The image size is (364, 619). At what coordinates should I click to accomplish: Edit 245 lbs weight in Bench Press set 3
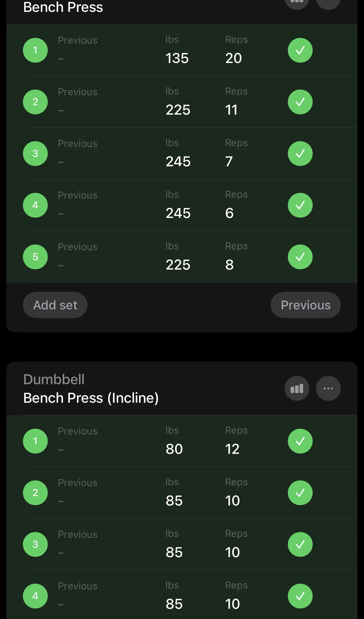point(178,161)
